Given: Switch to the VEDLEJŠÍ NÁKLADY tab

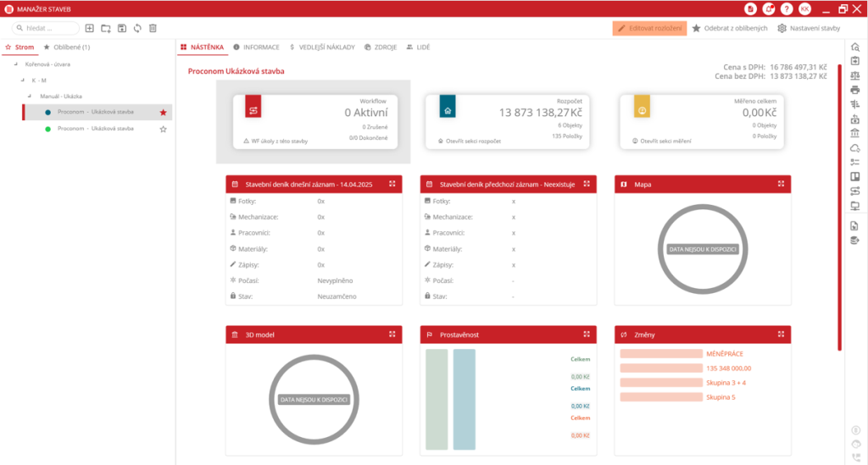Looking at the screenshot, I should pyautogui.click(x=321, y=47).
